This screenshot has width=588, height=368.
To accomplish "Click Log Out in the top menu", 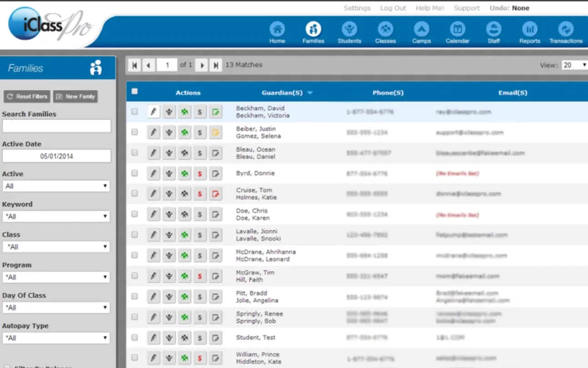I will (393, 8).
